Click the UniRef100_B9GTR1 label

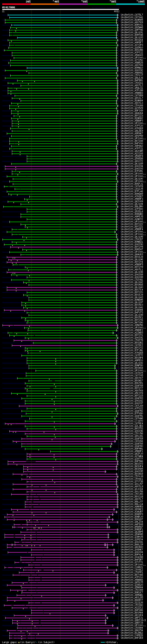tap(132, 383)
